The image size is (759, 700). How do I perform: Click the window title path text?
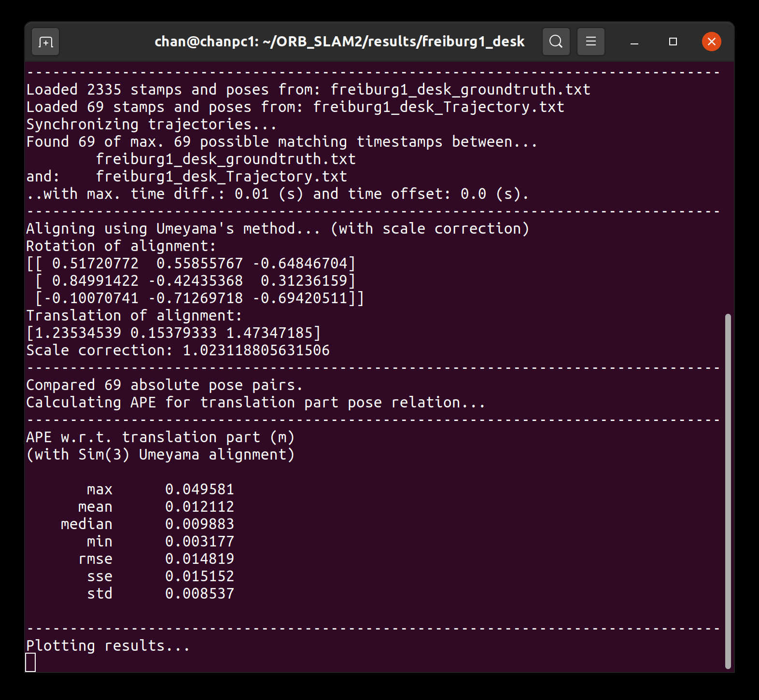(x=339, y=42)
